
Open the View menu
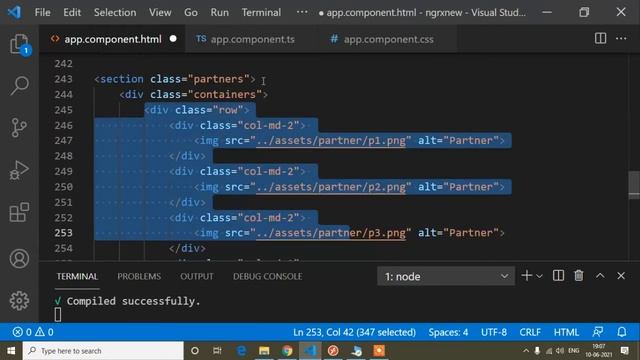coord(160,12)
